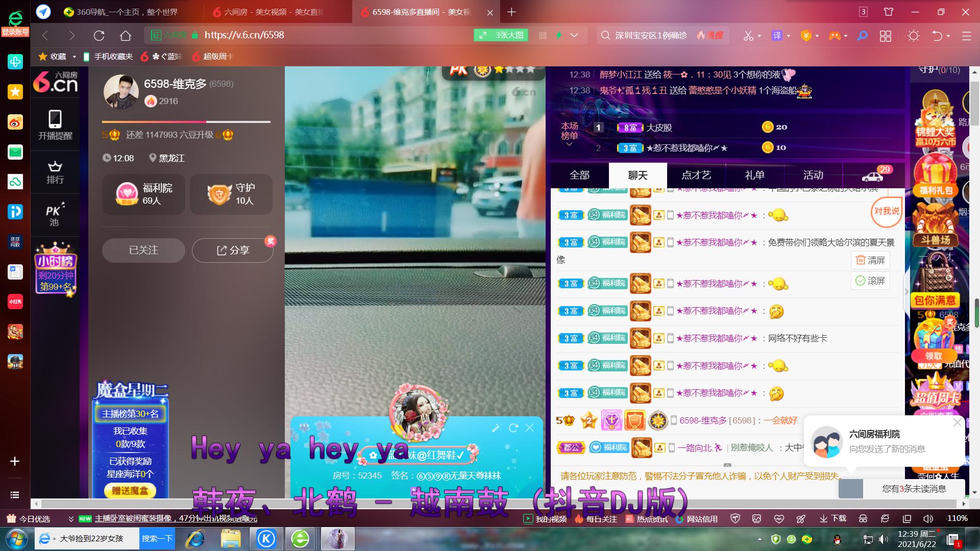The width and height of the screenshot is (980, 551).
Task: Click the 分享 share button
Action: click(233, 251)
